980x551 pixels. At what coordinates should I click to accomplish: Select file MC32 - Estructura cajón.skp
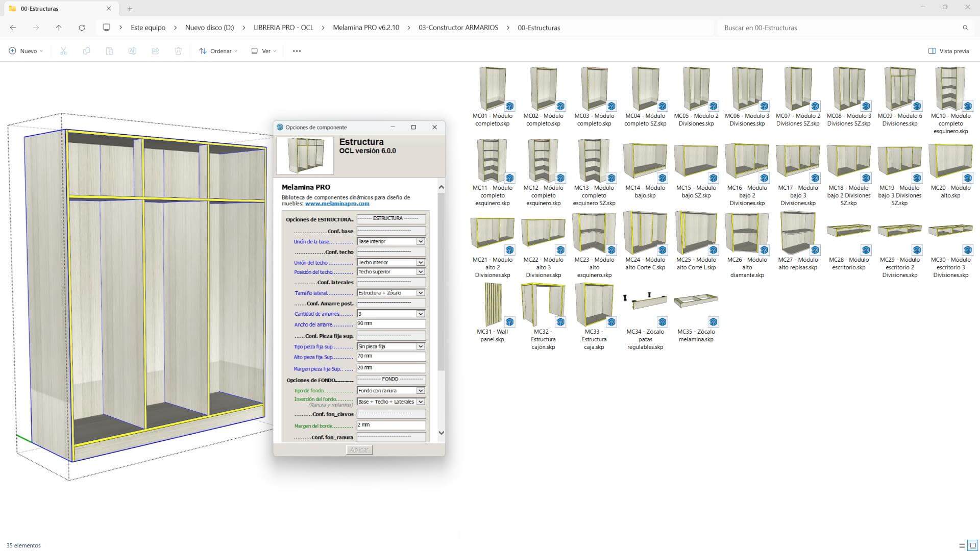tap(543, 316)
